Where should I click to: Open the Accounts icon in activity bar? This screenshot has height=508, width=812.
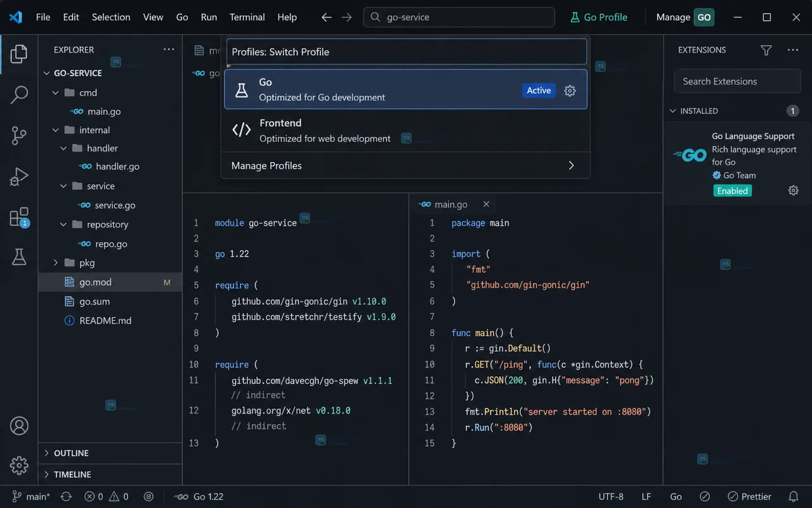[x=19, y=426]
